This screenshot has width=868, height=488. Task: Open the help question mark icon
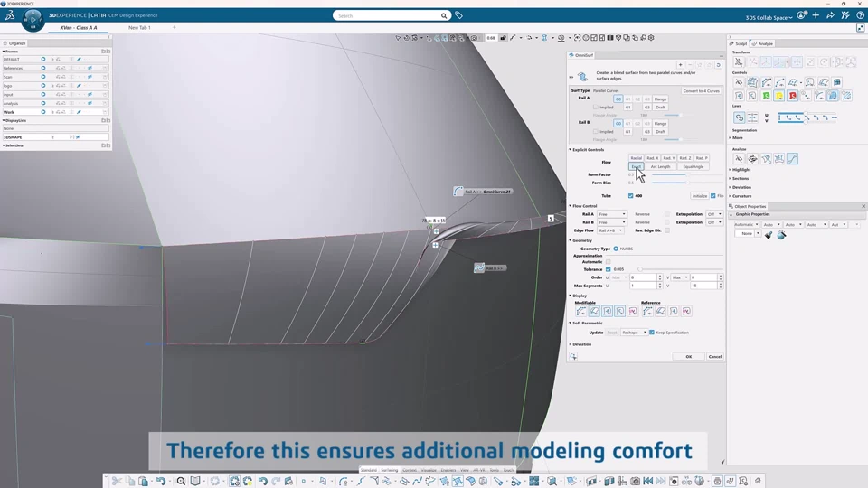pyautogui.click(x=860, y=15)
